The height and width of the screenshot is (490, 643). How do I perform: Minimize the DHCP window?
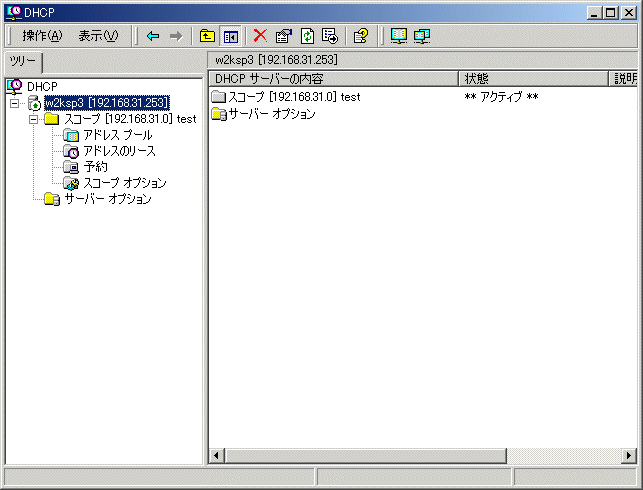594,13
